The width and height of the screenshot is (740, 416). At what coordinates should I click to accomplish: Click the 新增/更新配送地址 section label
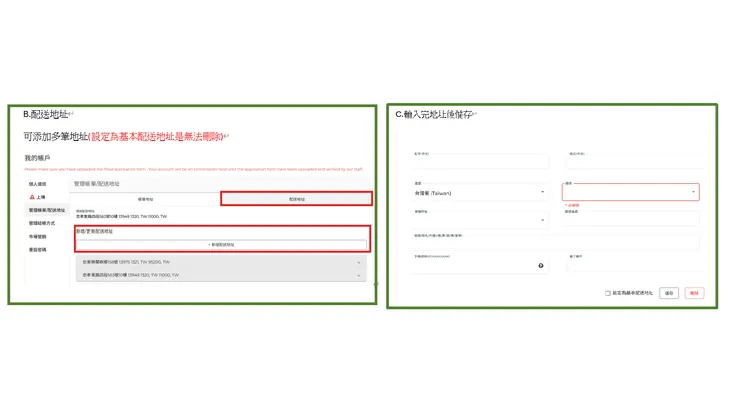94,231
